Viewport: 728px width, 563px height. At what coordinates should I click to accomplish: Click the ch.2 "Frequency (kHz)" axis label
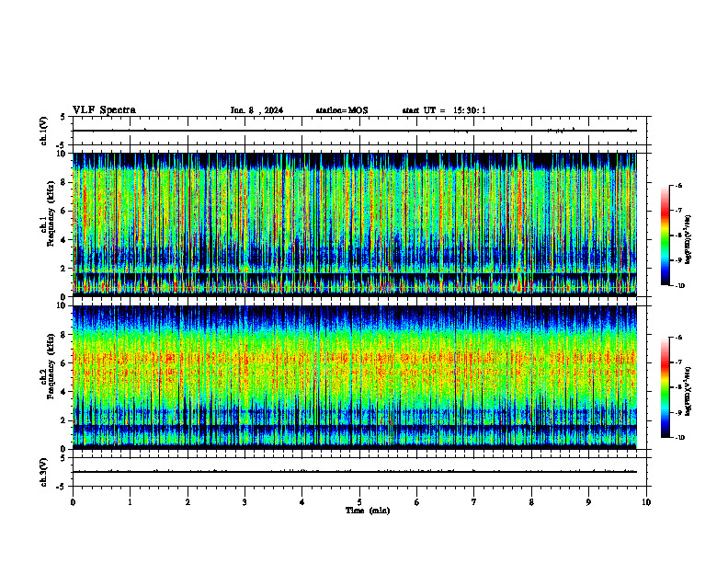pos(49,366)
